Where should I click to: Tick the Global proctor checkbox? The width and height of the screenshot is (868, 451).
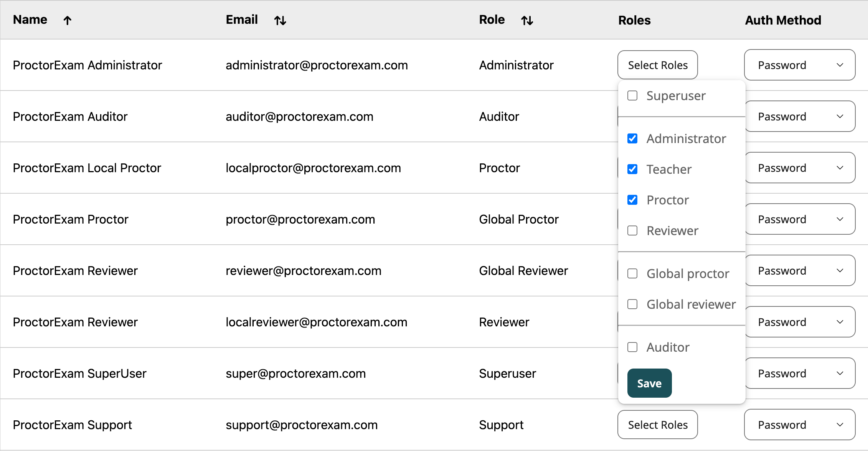pos(632,273)
